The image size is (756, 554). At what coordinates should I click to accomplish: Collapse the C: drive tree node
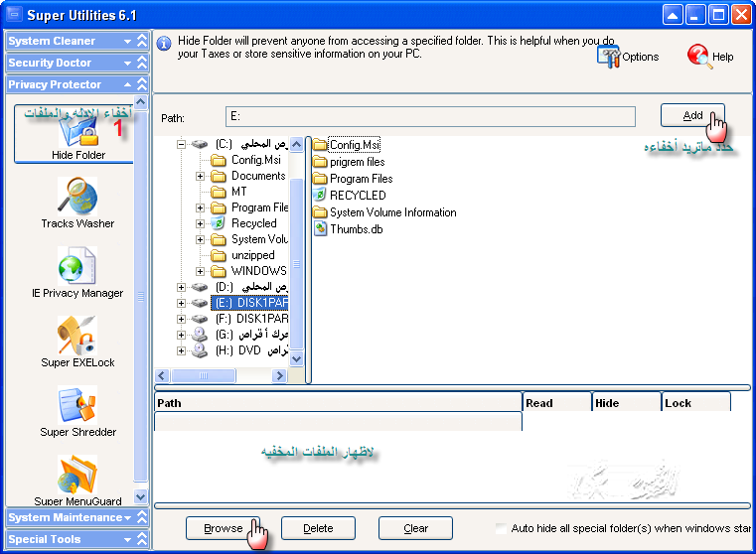click(x=181, y=144)
